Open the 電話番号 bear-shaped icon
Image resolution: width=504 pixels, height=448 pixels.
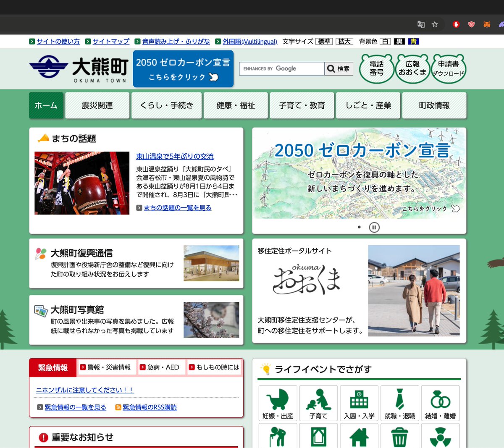(x=376, y=68)
